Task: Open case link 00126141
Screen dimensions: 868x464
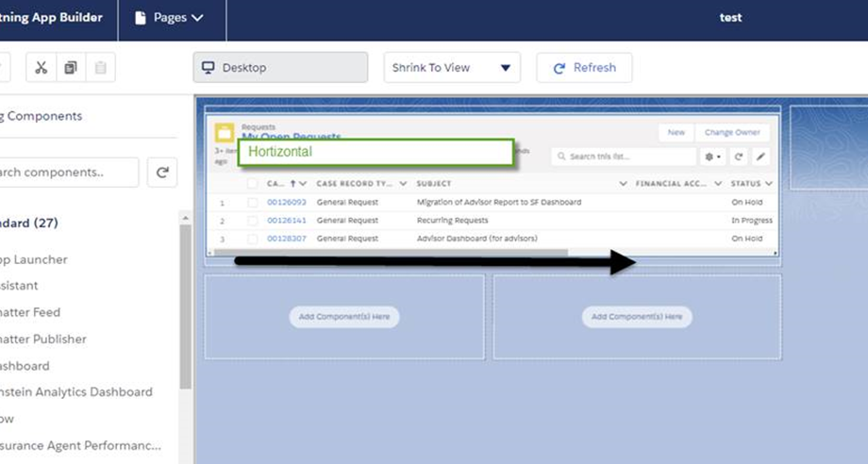Action: click(x=286, y=221)
